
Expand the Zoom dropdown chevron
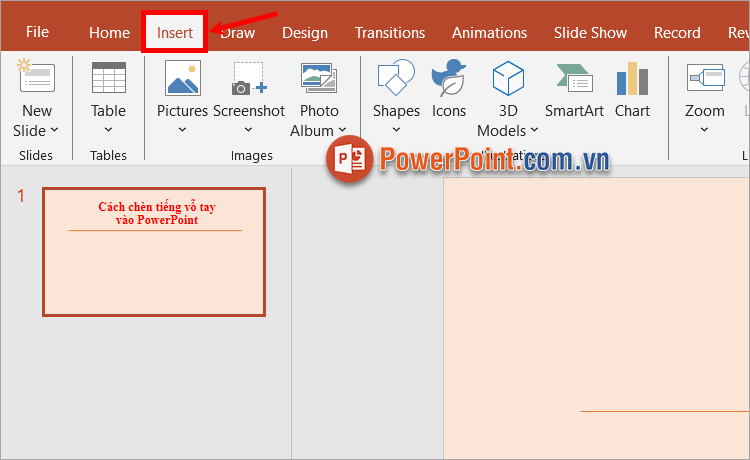(x=705, y=130)
